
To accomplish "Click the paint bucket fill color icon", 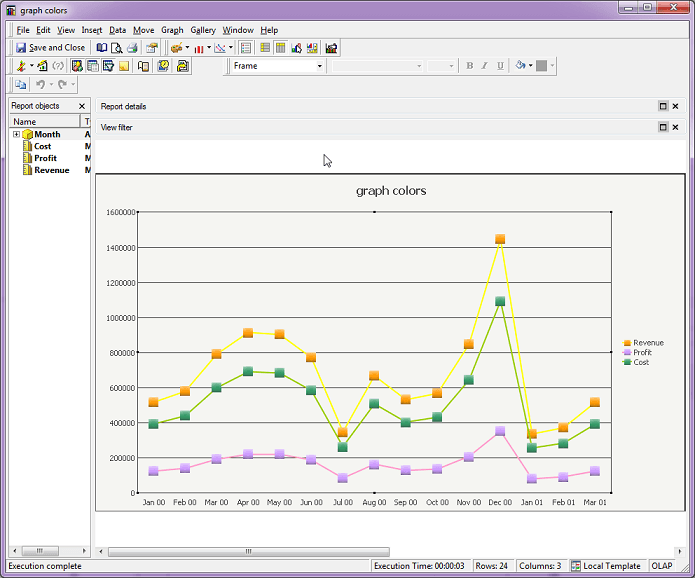I will point(519,66).
